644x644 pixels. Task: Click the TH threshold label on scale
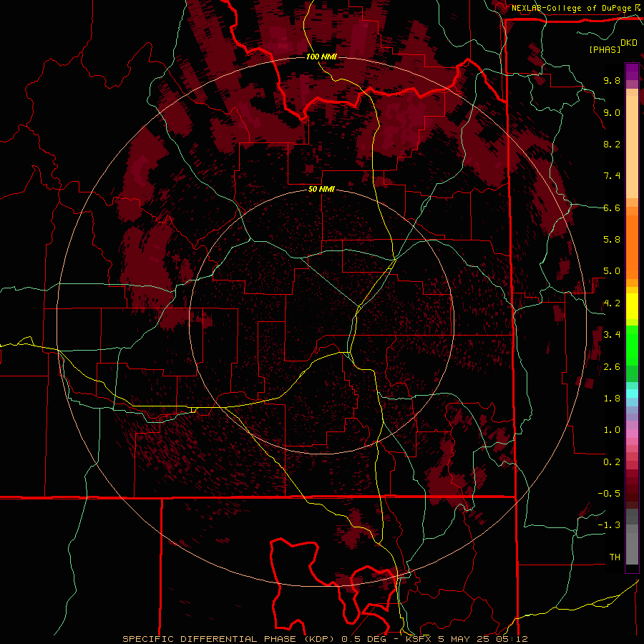click(615, 557)
